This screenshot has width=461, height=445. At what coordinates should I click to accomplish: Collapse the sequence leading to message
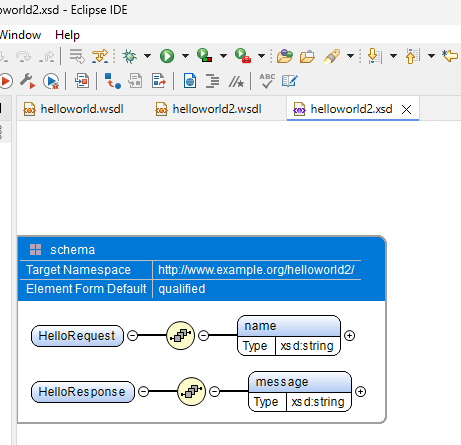(214, 391)
